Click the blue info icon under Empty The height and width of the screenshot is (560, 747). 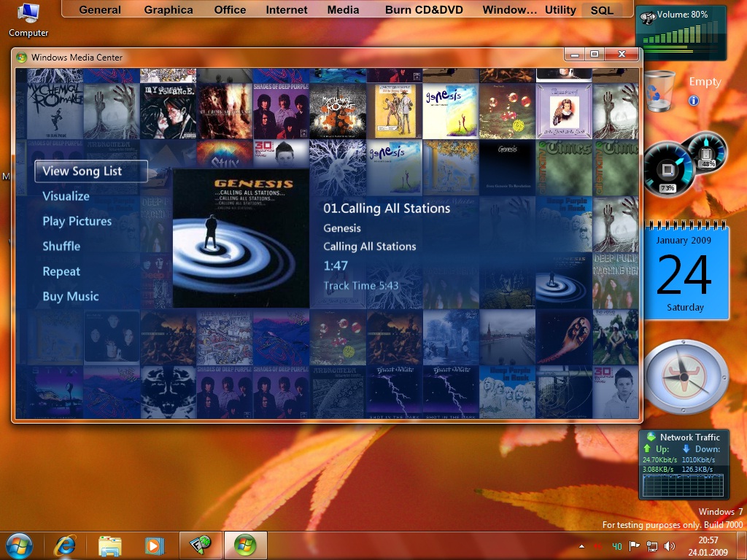coord(693,101)
